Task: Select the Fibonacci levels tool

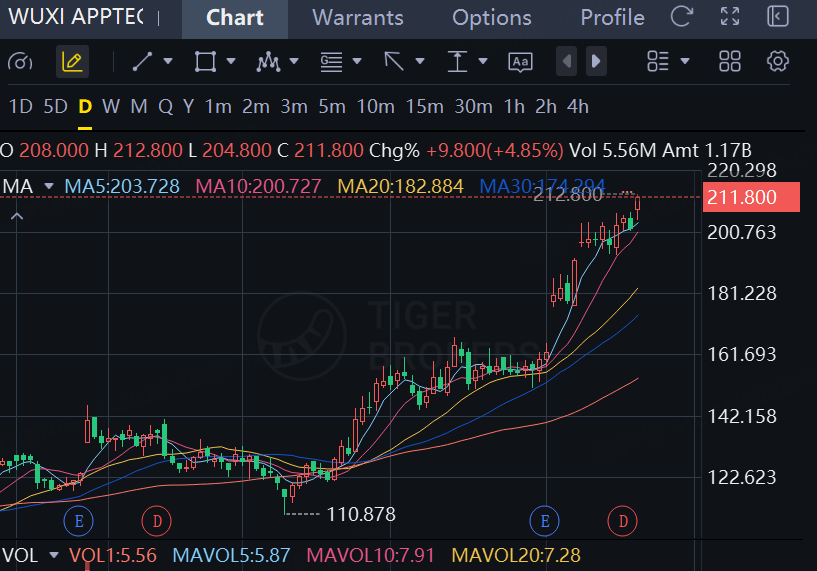Action: [331, 61]
